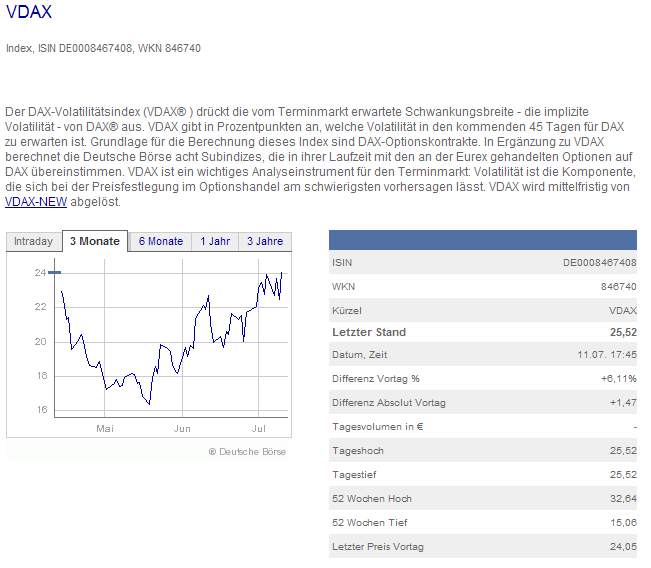Click the Jun label on chart axis
This screenshot has width=651, height=568.
click(182, 428)
